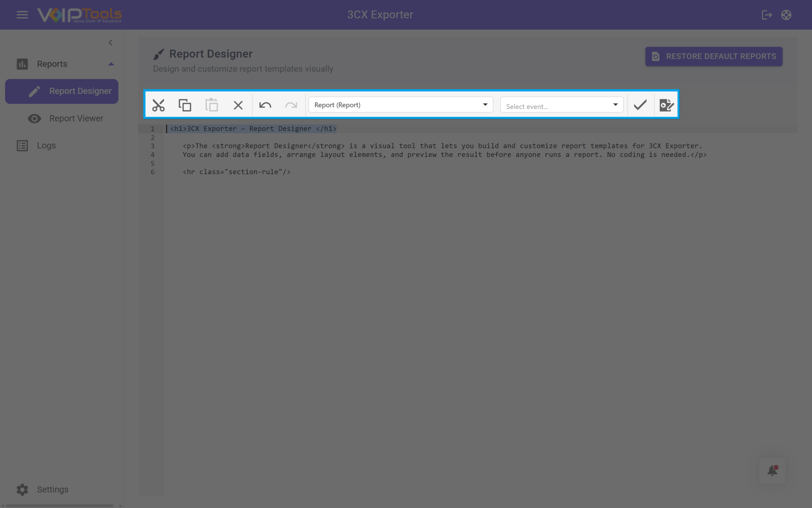This screenshot has height=508, width=812.
Task: Open Report Viewer in the sidebar
Action: click(x=62, y=119)
